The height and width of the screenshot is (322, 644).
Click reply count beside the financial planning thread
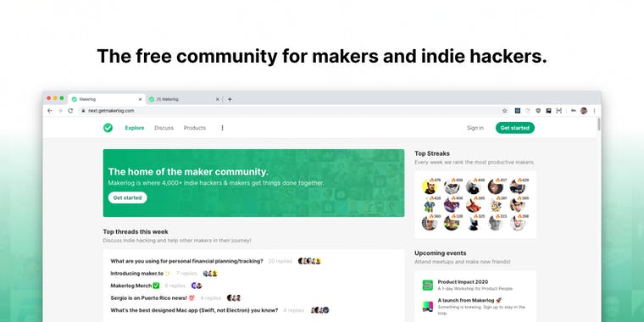tap(280, 261)
